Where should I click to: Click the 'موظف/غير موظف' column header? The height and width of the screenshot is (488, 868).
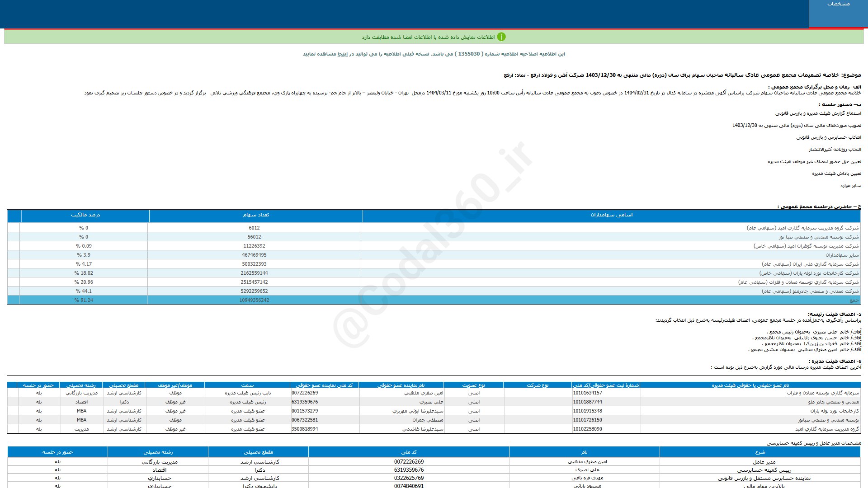pos(175,385)
